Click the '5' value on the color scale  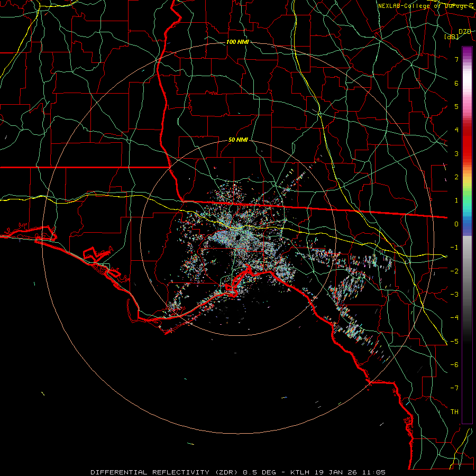456,106
